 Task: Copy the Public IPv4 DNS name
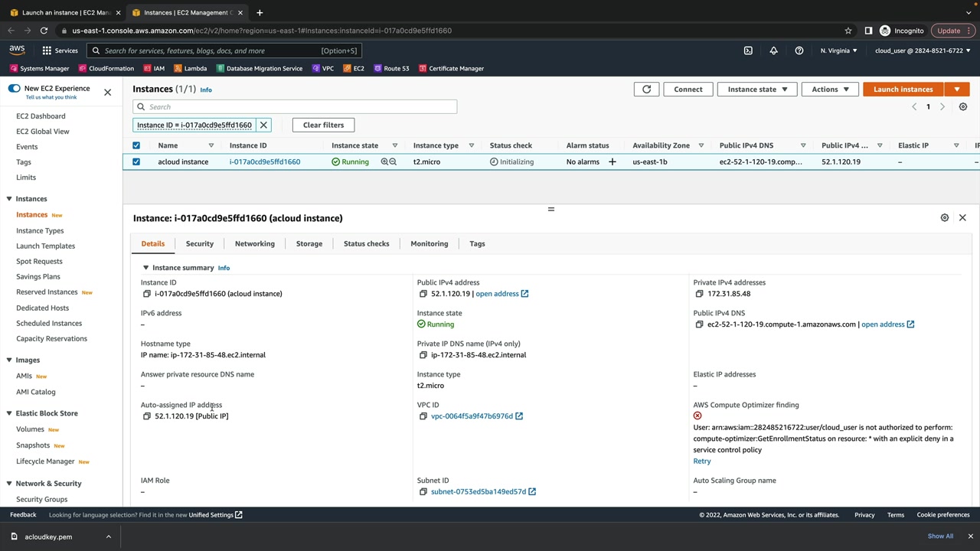click(x=699, y=324)
